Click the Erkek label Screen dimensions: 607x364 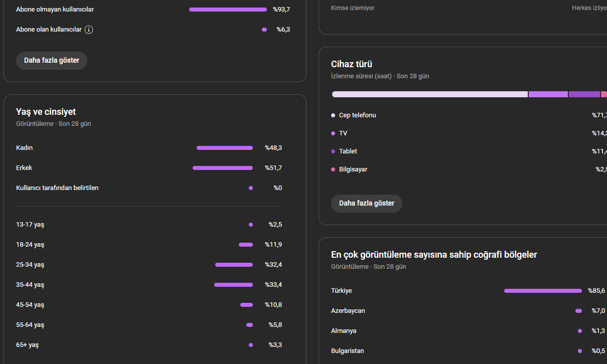click(x=24, y=168)
